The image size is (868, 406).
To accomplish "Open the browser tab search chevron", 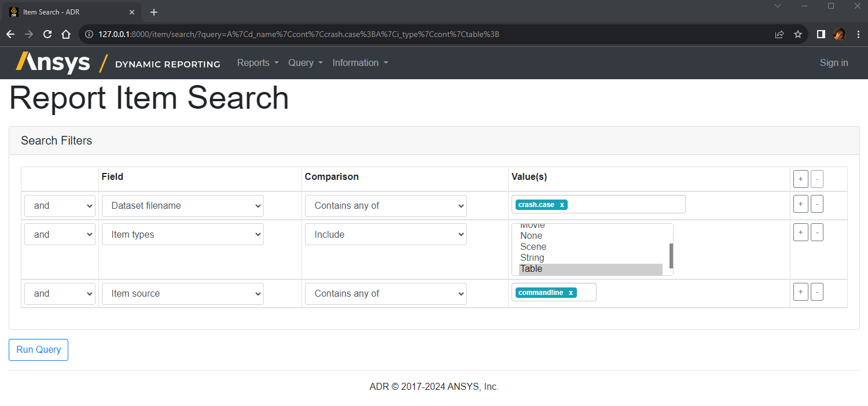I will click(x=778, y=6).
